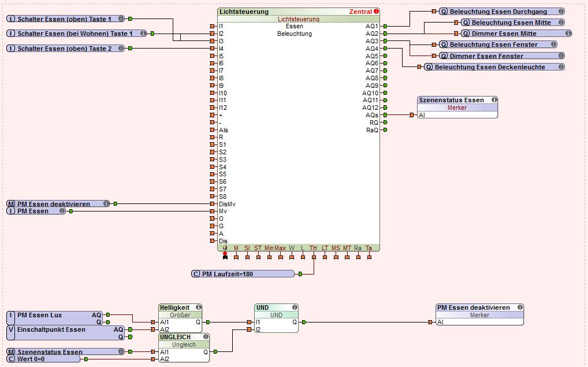Screen dimensions: 588x367
Task: Open info icon of Lichtsteuerung Zentral block
Action: [376, 12]
